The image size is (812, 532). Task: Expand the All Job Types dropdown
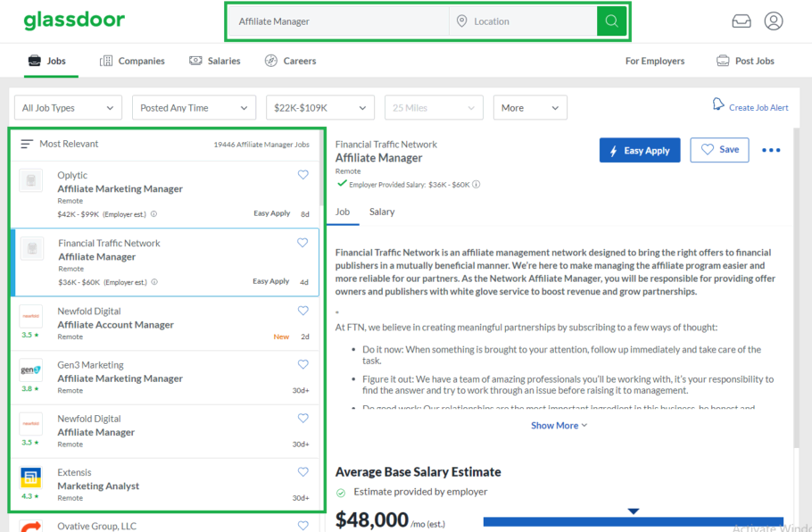69,108
